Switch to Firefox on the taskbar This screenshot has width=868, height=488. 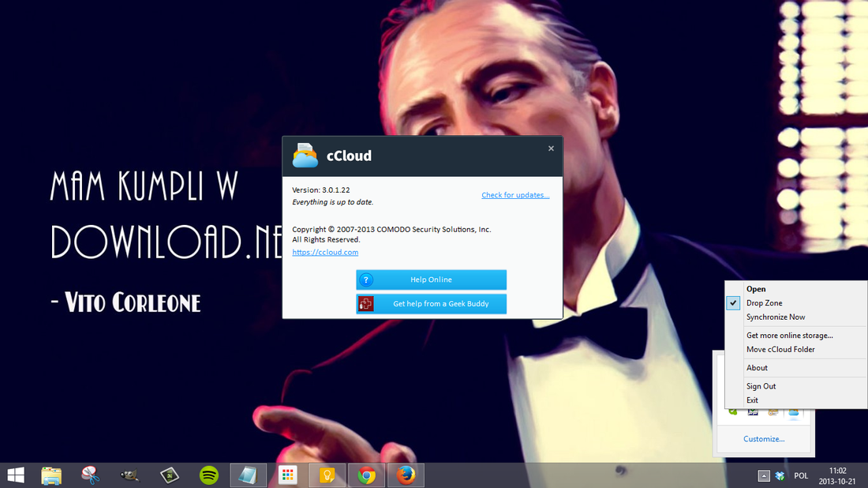pyautogui.click(x=406, y=475)
